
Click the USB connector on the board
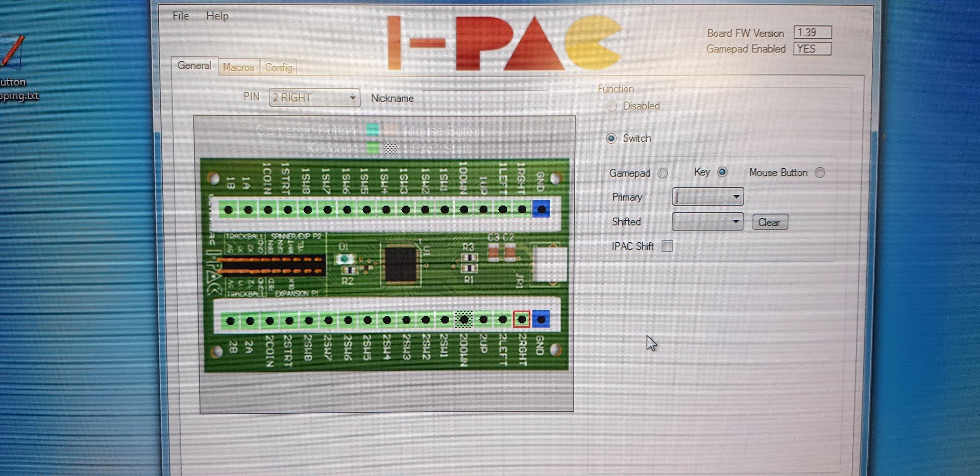[549, 264]
